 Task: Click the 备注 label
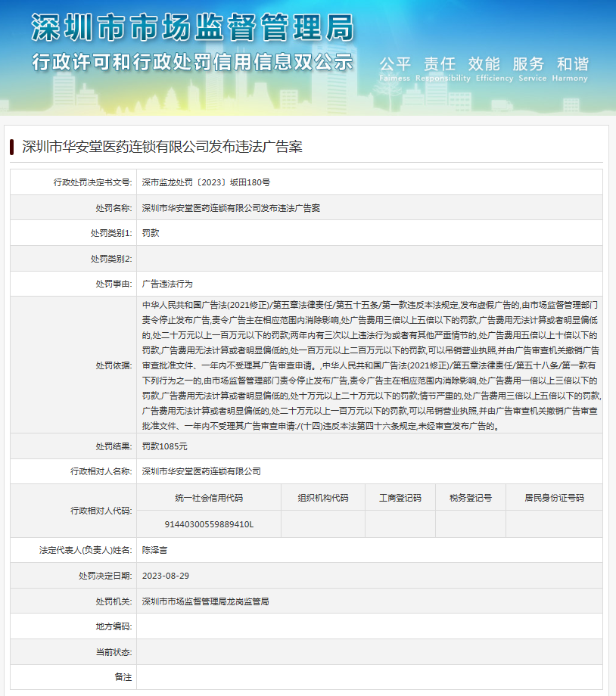click(123, 677)
